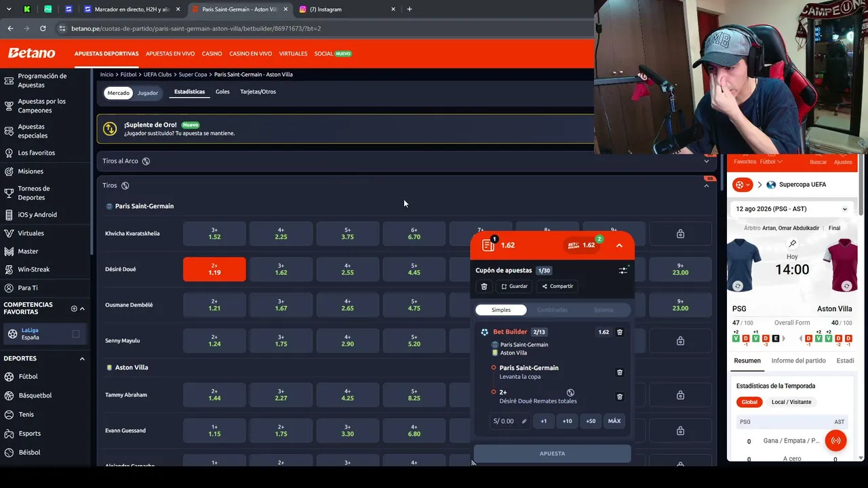The height and width of the screenshot is (488, 868).
Task: Click the info icon next to Tiros
Action: click(x=125, y=186)
